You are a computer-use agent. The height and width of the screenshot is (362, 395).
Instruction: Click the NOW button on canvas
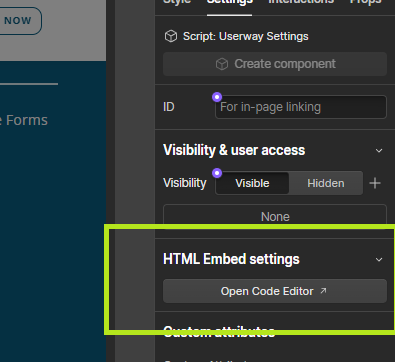pos(18,21)
